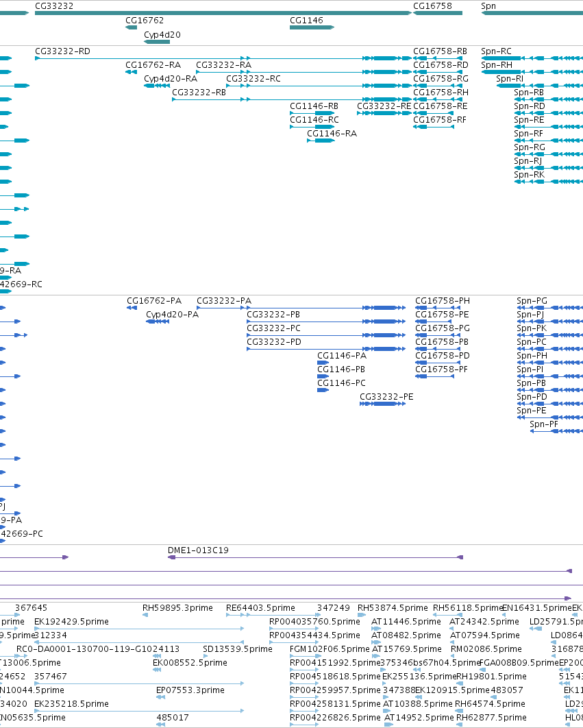The height and width of the screenshot is (728, 583).
Task: Click transcript CG1146-RB
Action: click(314, 106)
